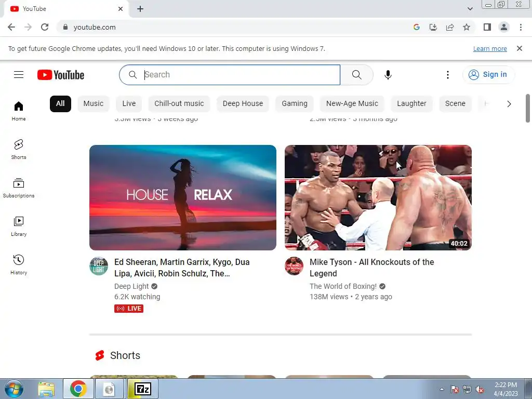The width and height of the screenshot is (532, 399).
Task: Open the Mike Tyson boxing thumbnail
Action: click(x=378, y=198)
